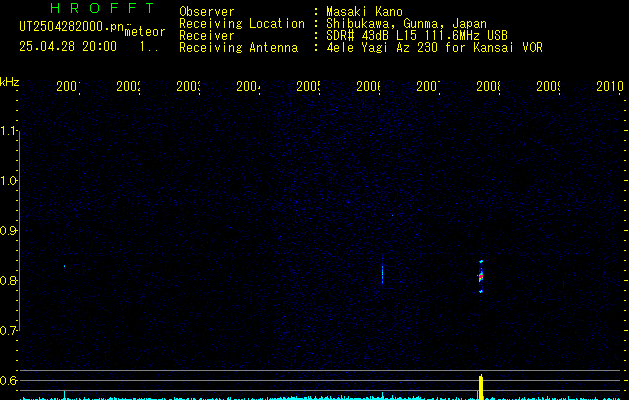Click the faint vertical blue echo near 2006
Viewport: 629px width, 400px height.
(382, 274)
